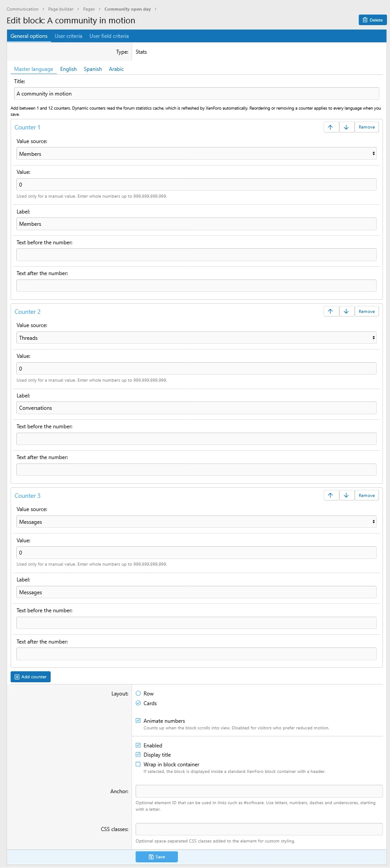Toggle the Enabled checkbox
This screenshot has width=390, height=868.
click(138, 745)
